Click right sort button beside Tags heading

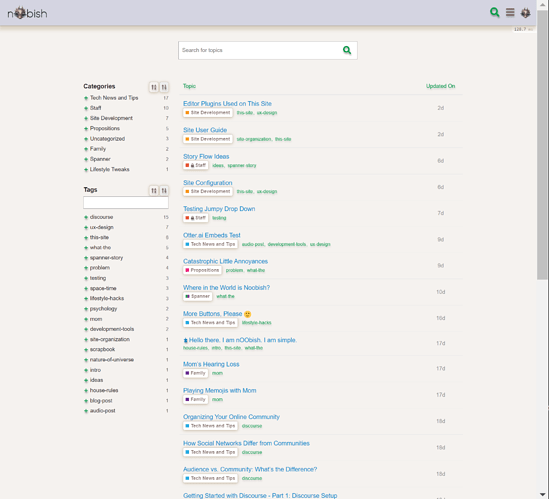point(164,190)
